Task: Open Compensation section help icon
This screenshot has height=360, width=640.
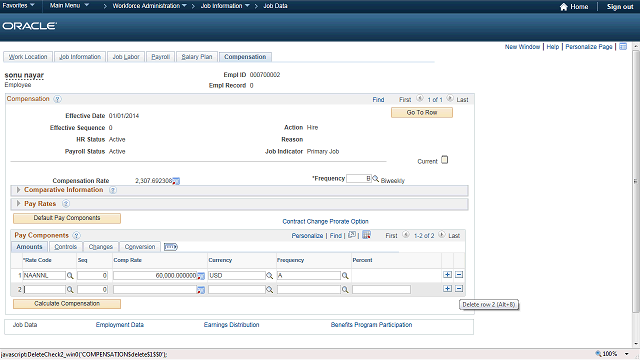Action: tap(58, 99)
